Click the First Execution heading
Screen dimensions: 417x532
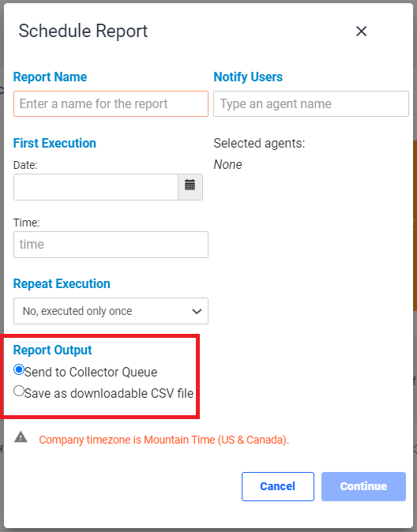coord(54,143)
